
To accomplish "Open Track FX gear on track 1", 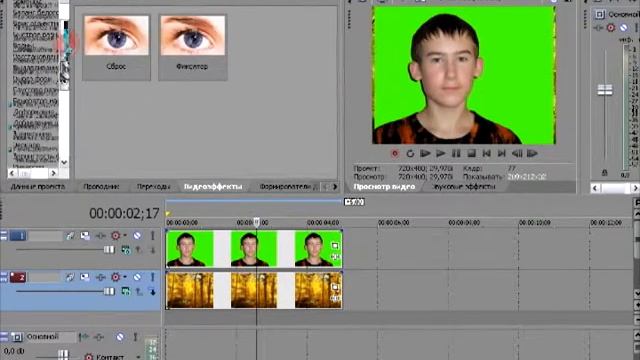I will click(x=116, y=236).
